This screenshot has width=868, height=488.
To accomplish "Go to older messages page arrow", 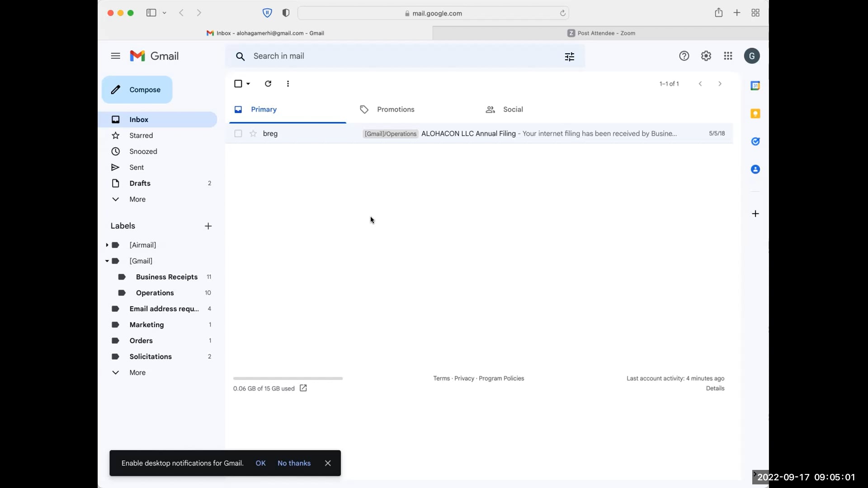I will pos(720,84).
